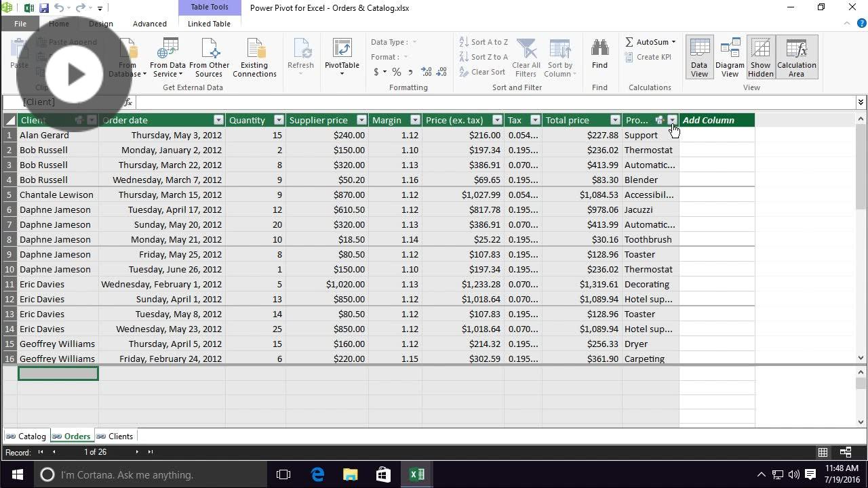Viewport: 868px width, 488px height.
Task: Import data From Other Sources
Action: point(209,58)
